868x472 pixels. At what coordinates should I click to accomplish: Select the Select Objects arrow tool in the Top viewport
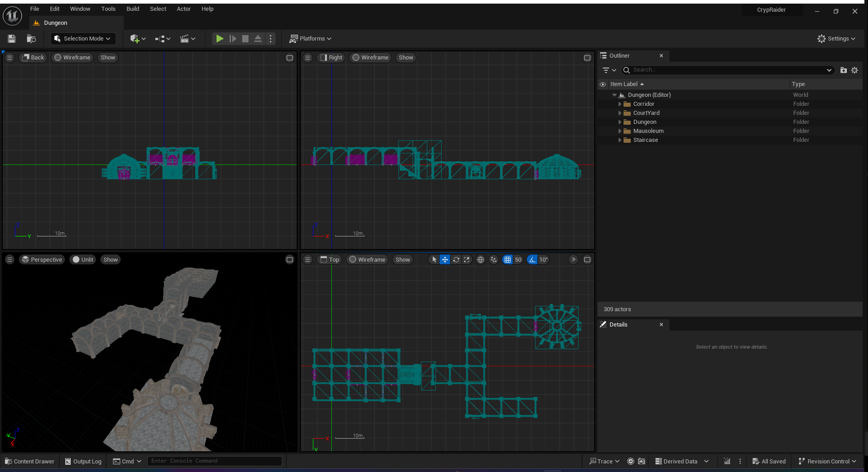pos(434,259)
